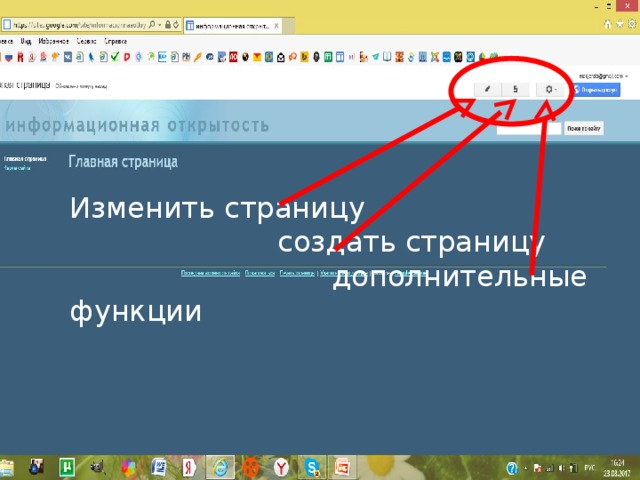Click the search this site button
The width and height of the screenshot is (640, 480).
coord(584,129)
